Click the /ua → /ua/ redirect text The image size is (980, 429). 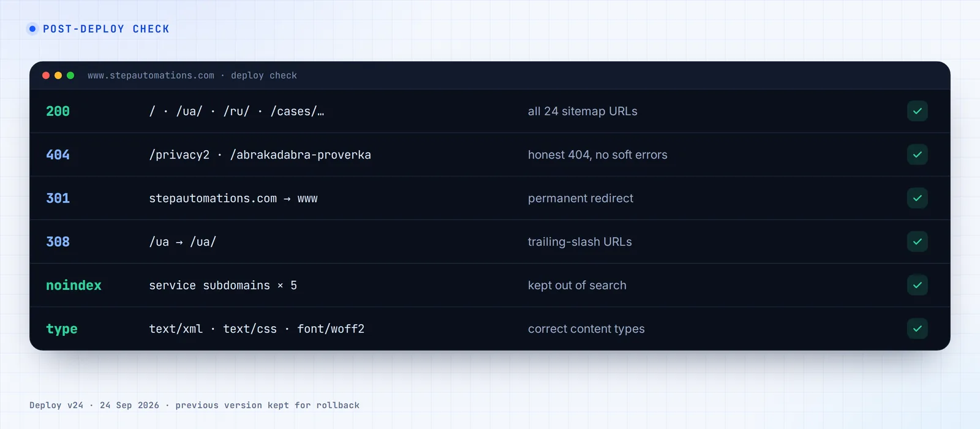pos(183,242)
